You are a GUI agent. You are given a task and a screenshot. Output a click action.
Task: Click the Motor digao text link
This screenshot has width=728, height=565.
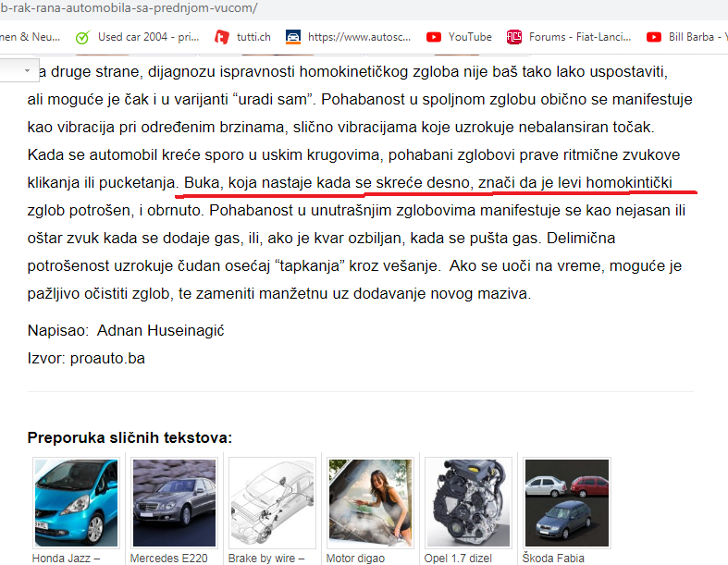click(355, 558)
